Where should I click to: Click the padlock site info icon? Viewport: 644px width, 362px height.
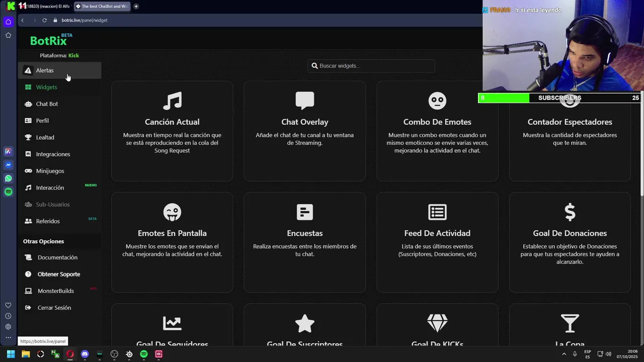[x=55, y=20]
